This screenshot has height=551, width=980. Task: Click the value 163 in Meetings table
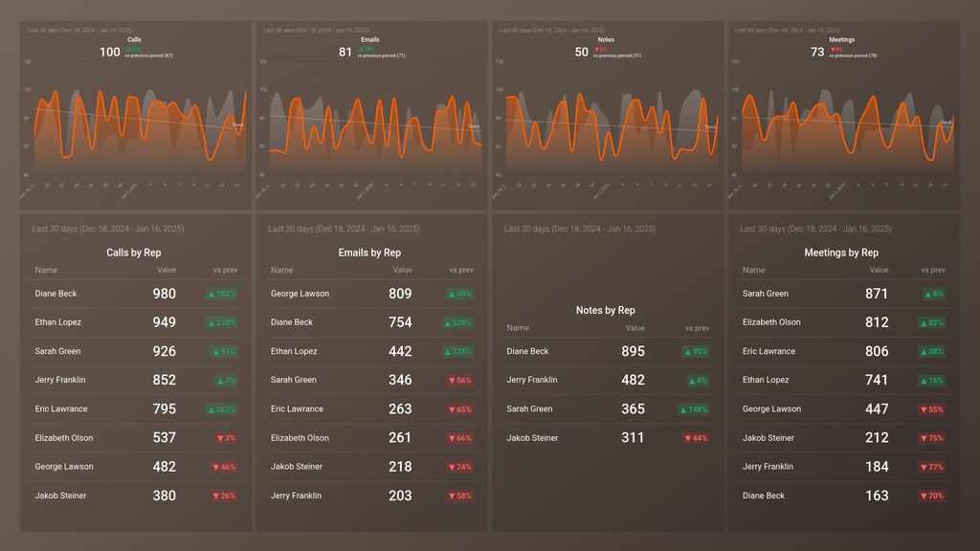pyautogui.click(x=877, y=496)
